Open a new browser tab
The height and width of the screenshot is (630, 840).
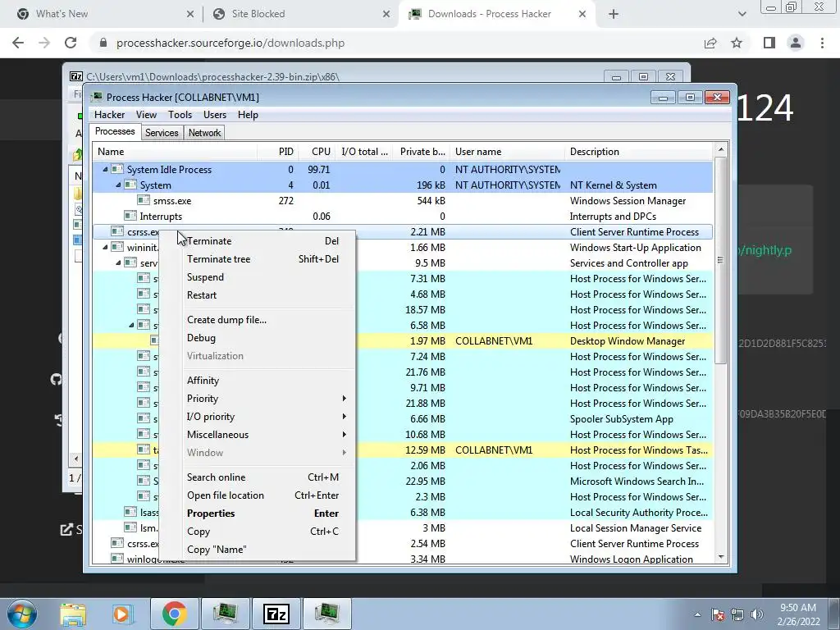coord(614,15)
